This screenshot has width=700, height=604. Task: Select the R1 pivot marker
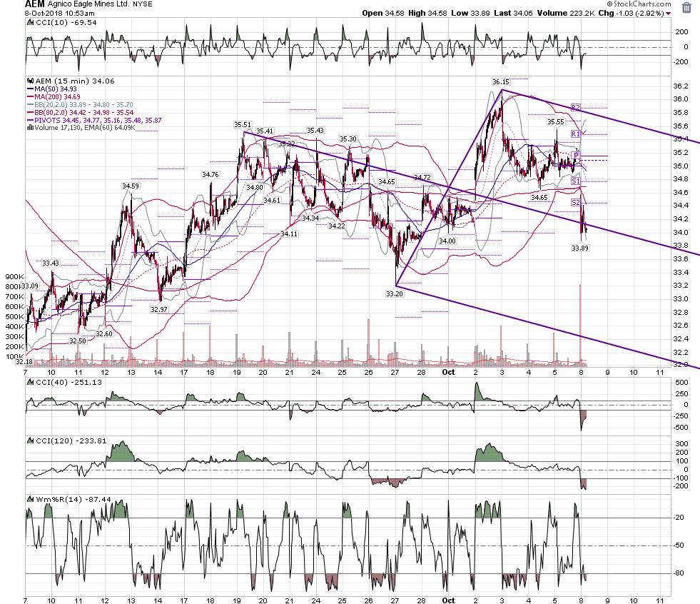point(576,134)
